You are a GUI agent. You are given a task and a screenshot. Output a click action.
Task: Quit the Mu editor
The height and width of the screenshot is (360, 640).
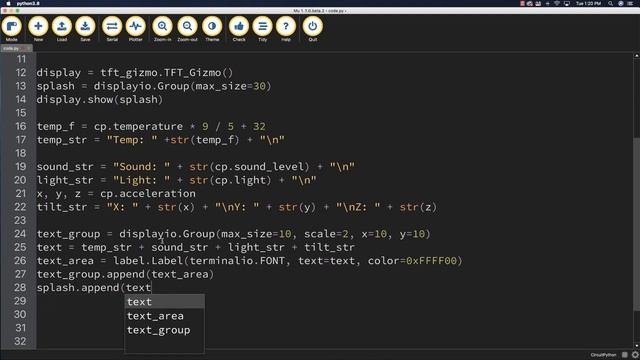313,29
